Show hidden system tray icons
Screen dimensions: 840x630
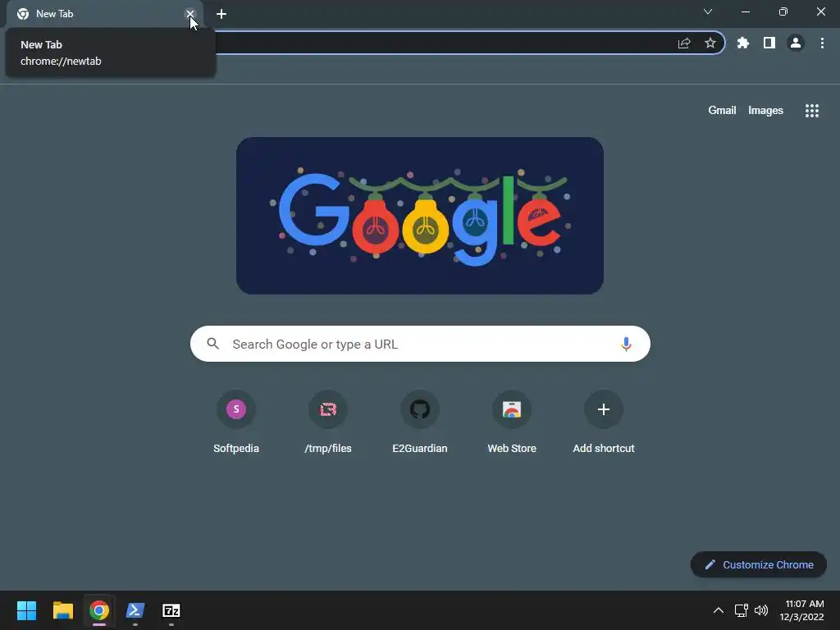(719, 610)
